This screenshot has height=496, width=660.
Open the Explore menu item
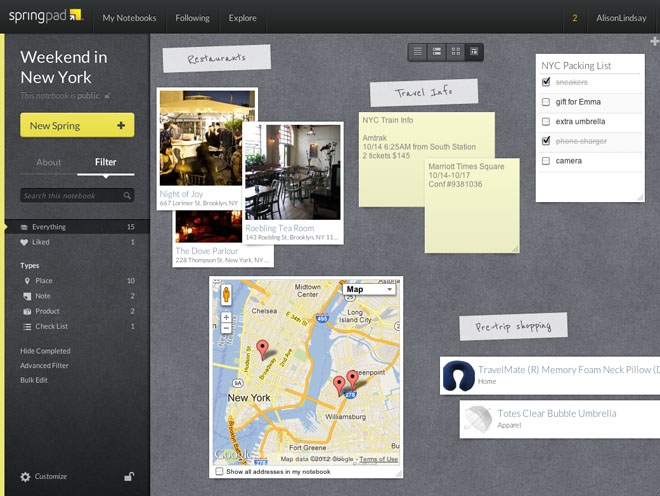pos(242,18)
